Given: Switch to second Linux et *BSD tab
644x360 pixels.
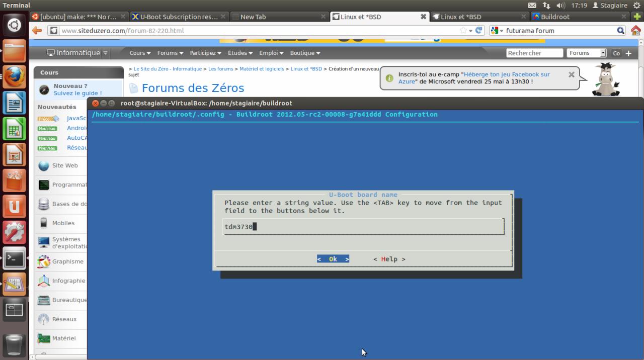Looking at the screenshot, I should 479,17.
